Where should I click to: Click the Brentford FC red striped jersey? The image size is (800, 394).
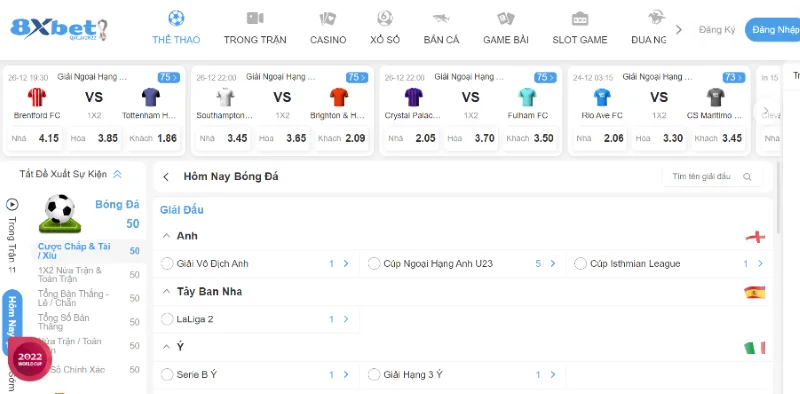click(x=37, y=97)
